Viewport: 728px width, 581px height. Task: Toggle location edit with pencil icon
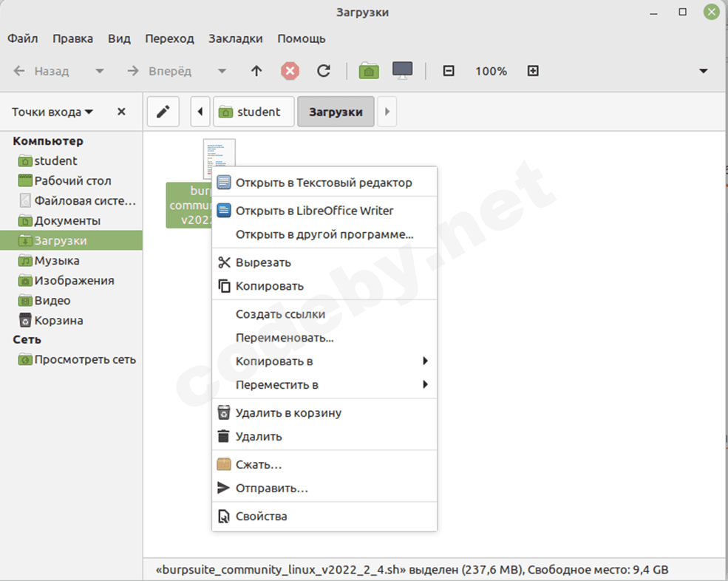point(163,112)
